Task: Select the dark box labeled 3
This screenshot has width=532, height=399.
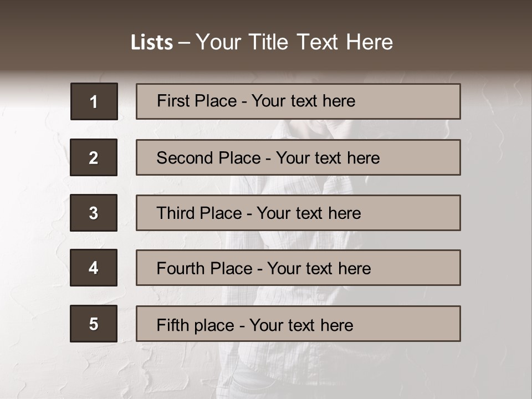Action: click(93, 213)
